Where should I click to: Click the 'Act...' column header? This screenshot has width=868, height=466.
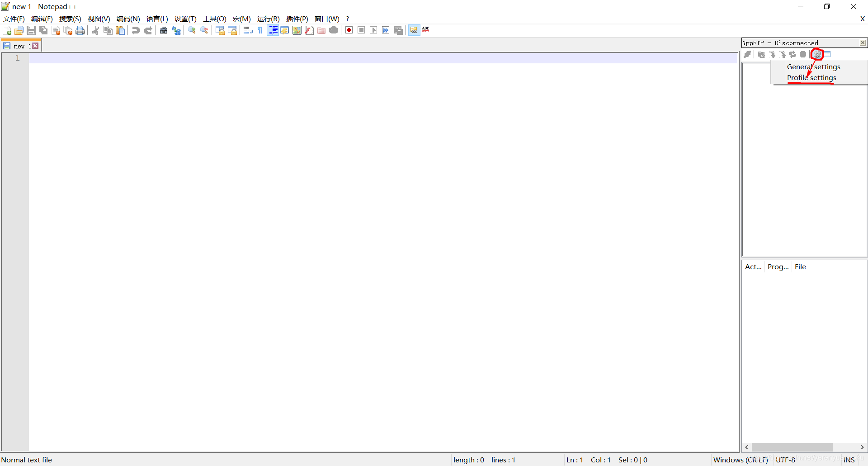pos(753,267)
